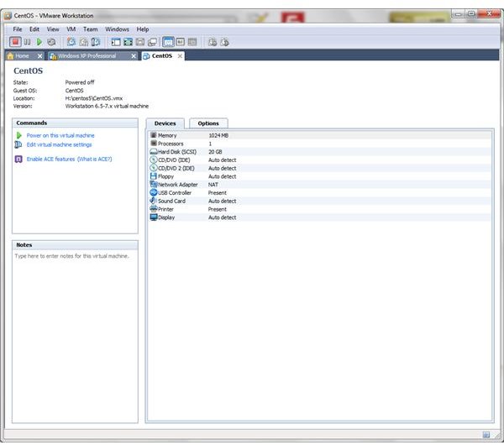Click Enable ACE features link
The width and height of the screenshot is (504, 445).
(50, 159)
